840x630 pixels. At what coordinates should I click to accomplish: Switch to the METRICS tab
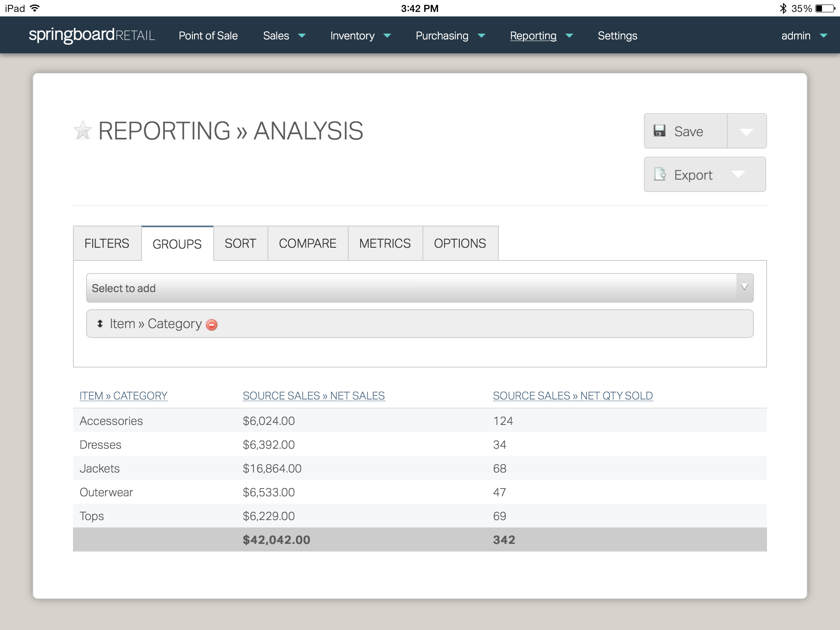[385, 243]
